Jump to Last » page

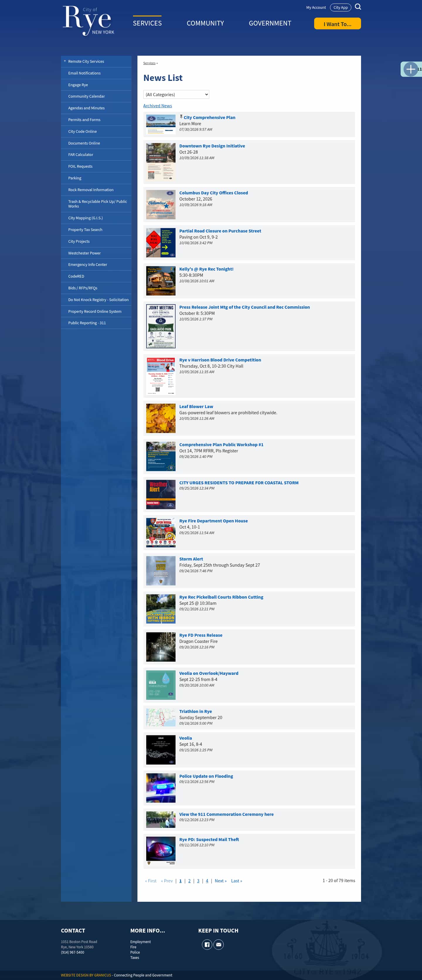point(236,881)
